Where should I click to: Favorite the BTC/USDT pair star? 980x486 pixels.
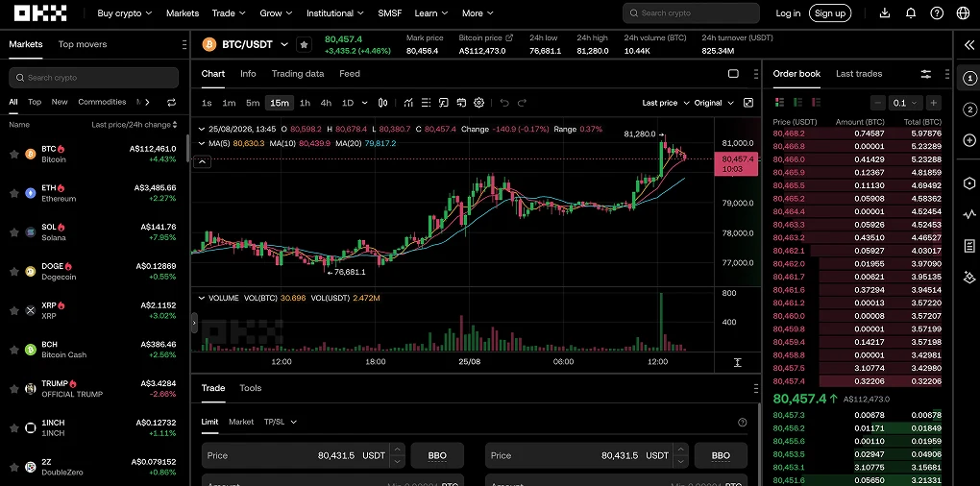click(x=304, y=44)
